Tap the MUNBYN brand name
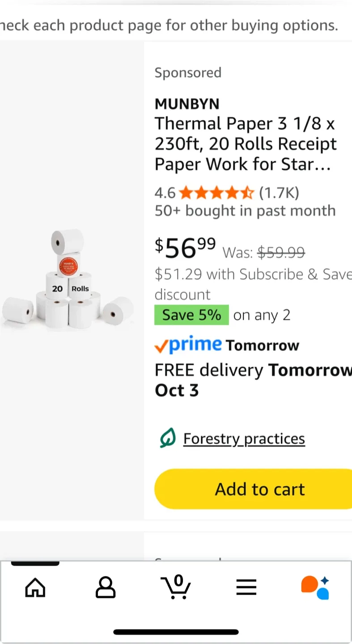 [187, 104]
